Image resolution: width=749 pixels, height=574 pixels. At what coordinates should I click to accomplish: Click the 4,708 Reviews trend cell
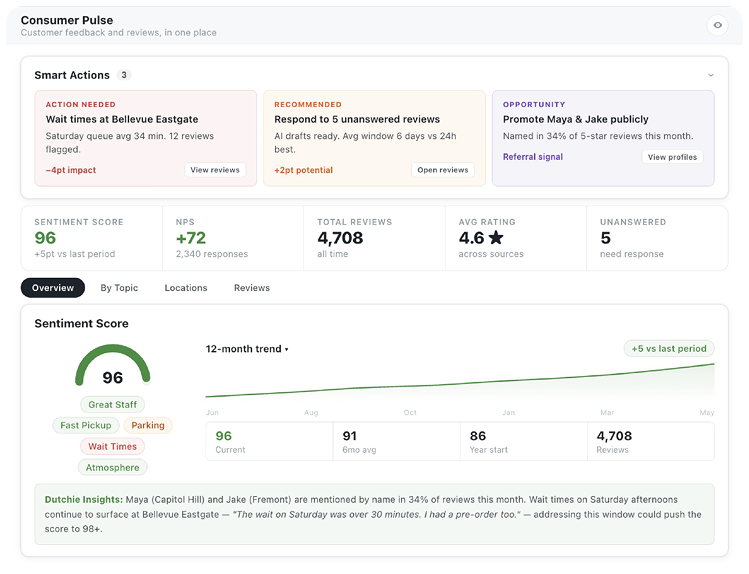[651, 442]
